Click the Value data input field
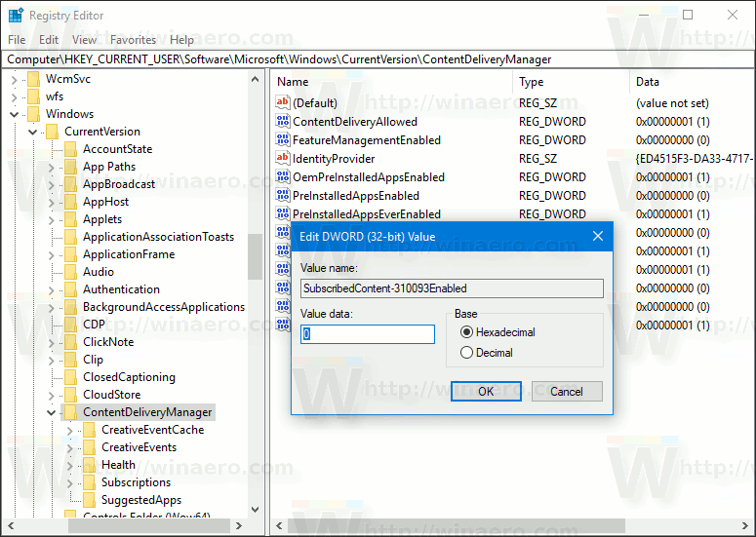The width and height of the screenshot is (756, 537). point(368,333)
